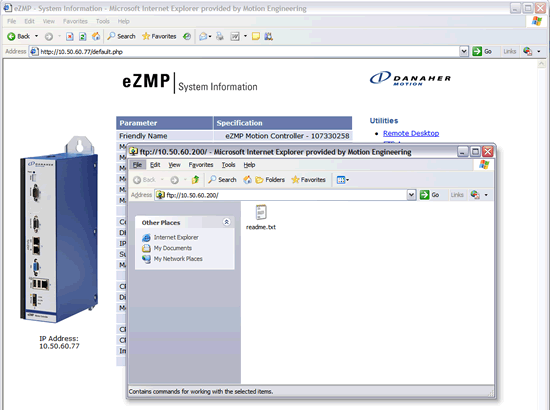550x410 pixels.
Task: Click Go button in FTP window
Action: tap(430, 195)
